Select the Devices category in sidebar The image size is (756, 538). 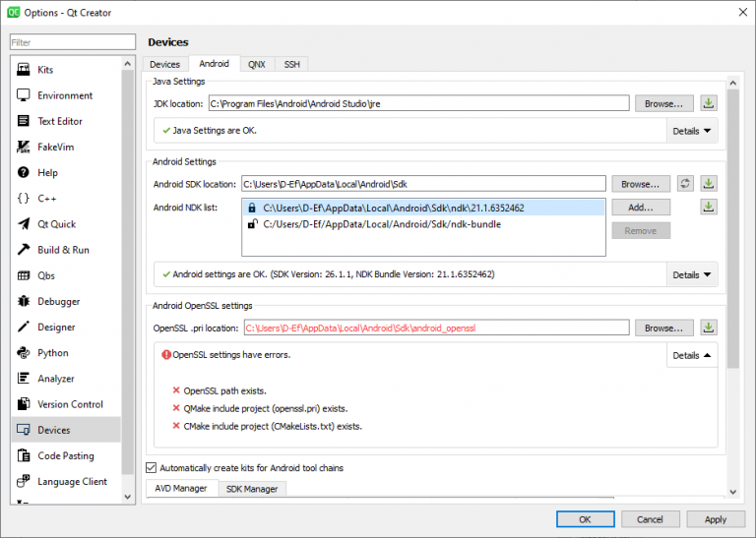pos(66,430)
